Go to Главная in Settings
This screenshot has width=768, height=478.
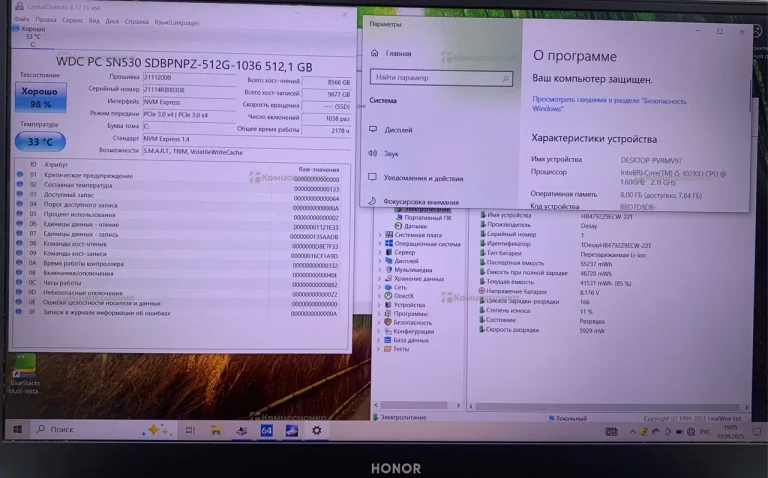(398, 53)
